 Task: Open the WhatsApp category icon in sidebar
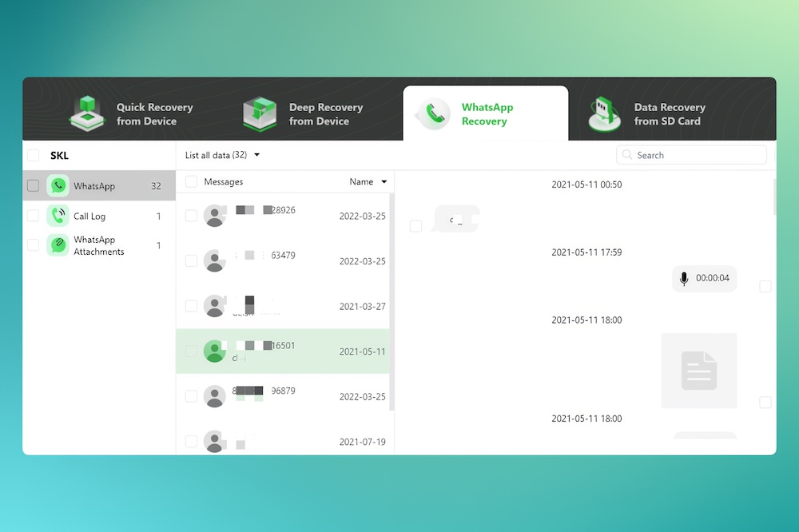coord(58,185)
